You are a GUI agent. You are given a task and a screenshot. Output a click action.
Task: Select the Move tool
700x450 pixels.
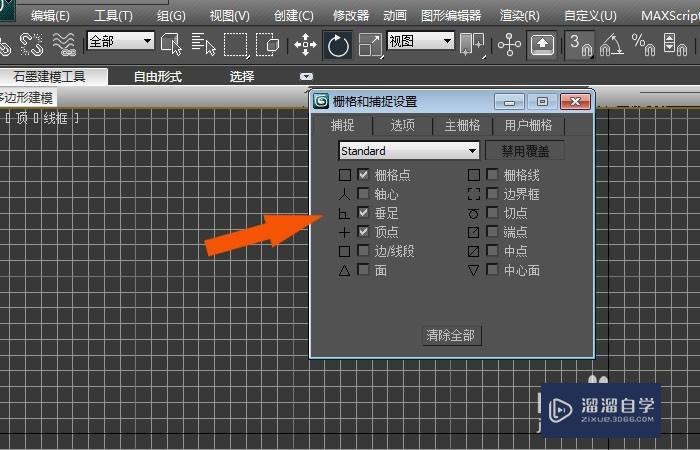(305, 45)
